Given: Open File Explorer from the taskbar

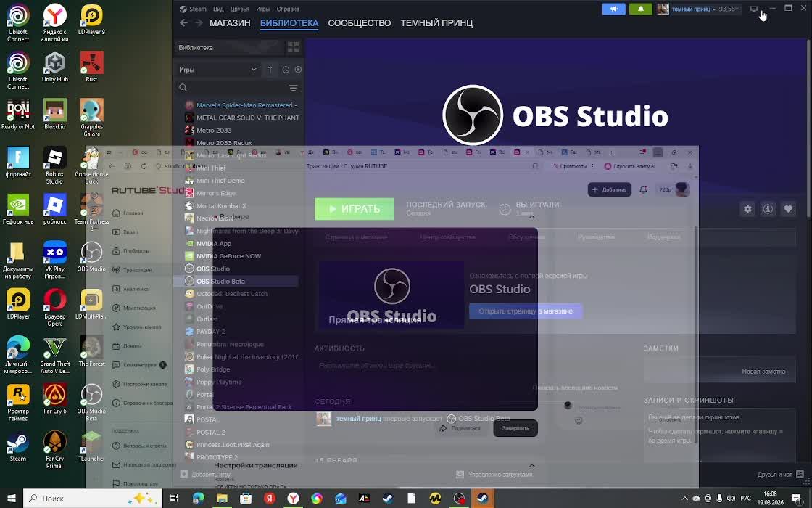Looking at the screenshot, I should point(222,498).
